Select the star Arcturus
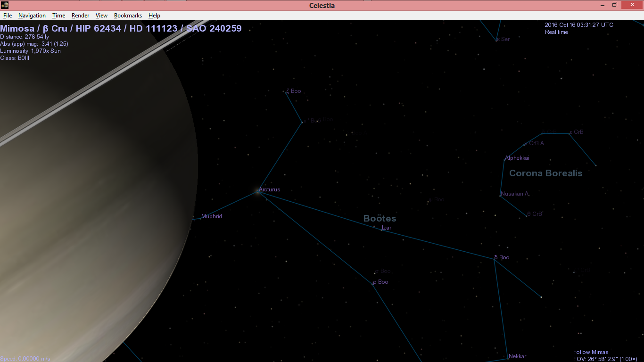This screenshot has width=644, height=362. pos(269,189)
